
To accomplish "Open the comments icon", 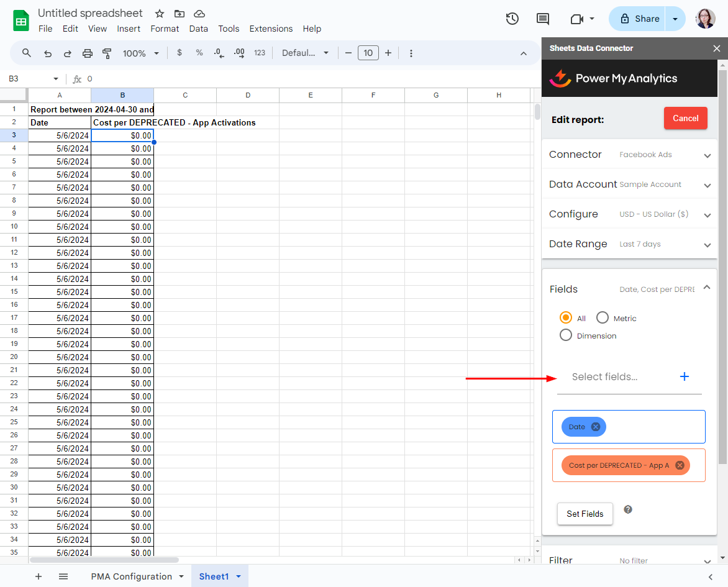I will (x=543, y=19).
